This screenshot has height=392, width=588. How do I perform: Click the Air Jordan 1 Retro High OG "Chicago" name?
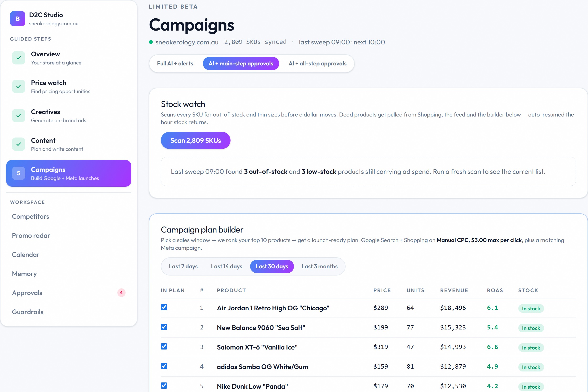coord(273,308)
